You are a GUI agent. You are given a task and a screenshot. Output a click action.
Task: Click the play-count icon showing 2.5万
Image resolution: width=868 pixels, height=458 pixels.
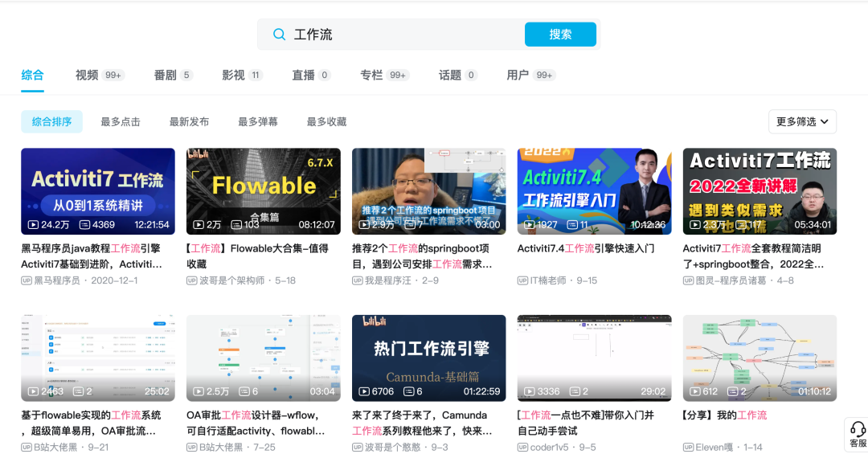click(x=199, y=391)
